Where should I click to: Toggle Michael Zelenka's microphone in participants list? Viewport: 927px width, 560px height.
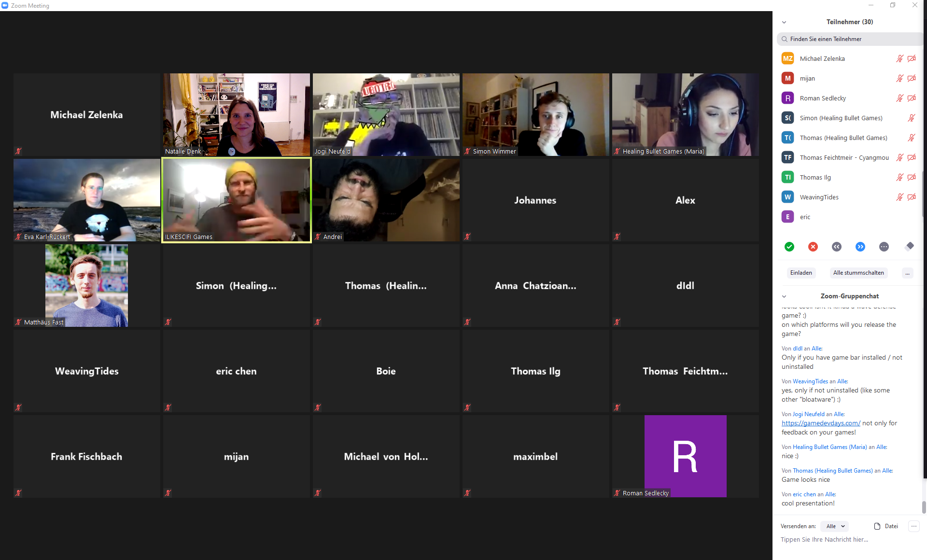click(x=899, y=58)
